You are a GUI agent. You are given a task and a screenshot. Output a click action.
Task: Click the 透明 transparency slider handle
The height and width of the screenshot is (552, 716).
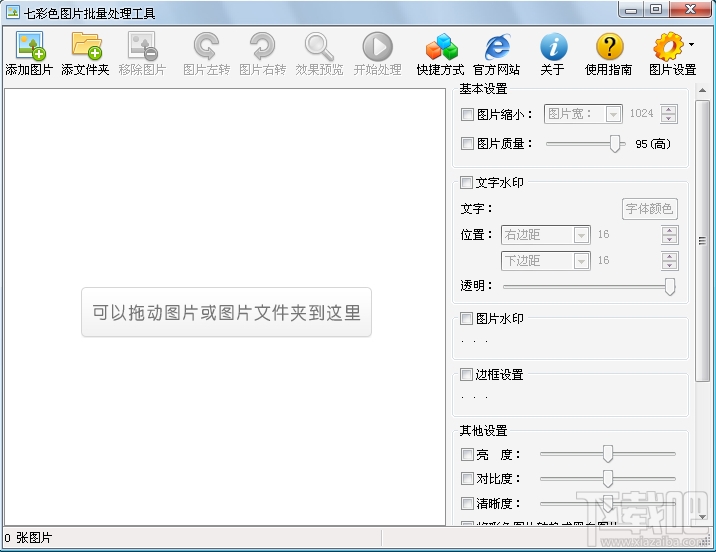click(x=669, y=287)
